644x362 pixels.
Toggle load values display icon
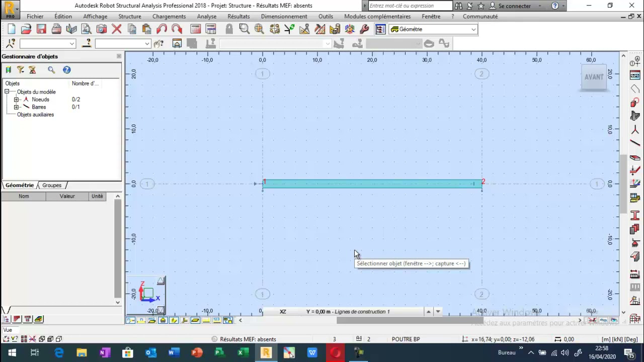click(217, 320)
